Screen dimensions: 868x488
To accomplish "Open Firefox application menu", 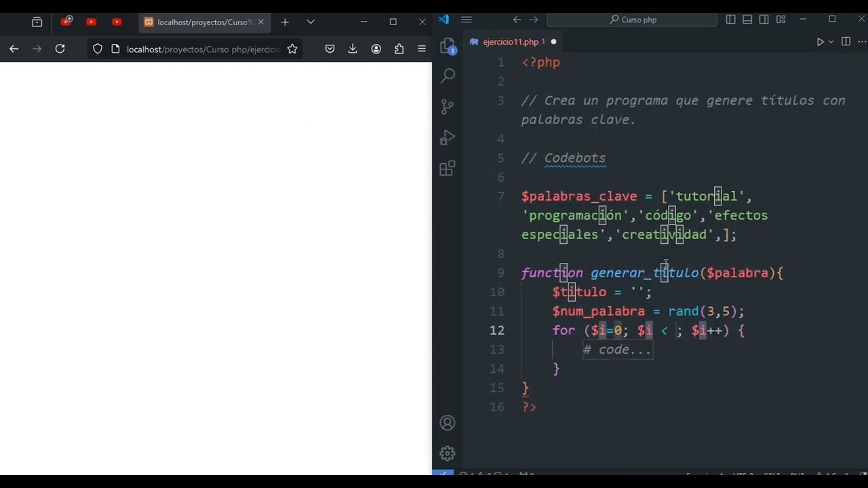I will tap(422, 49).
